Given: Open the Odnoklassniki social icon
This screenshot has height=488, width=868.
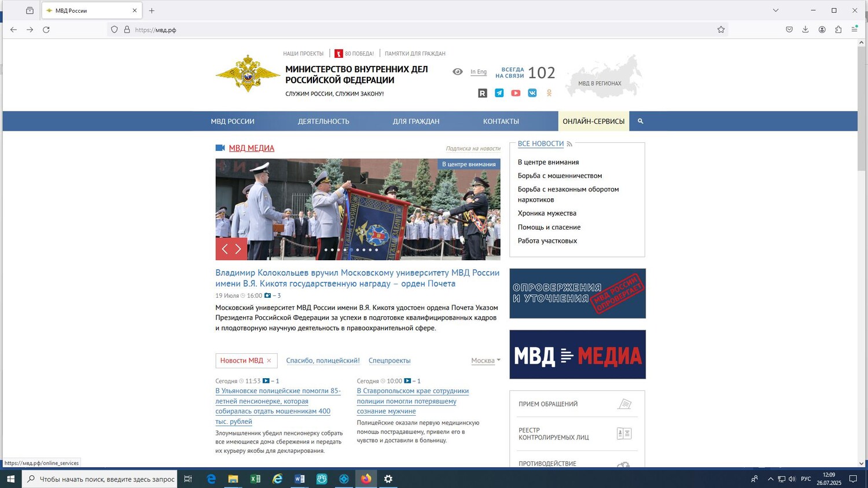Looking at the screenshot, I should coord(549,93).
